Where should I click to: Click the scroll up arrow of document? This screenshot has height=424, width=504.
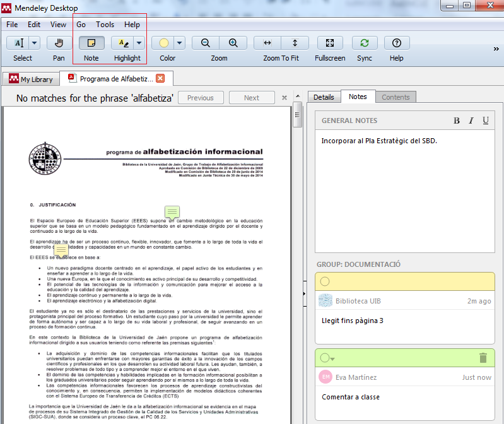298,96
